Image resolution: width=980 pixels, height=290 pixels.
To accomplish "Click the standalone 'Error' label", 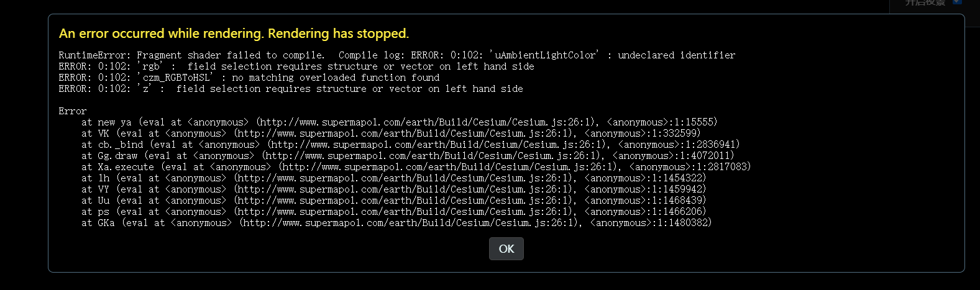I will [73, 111].
